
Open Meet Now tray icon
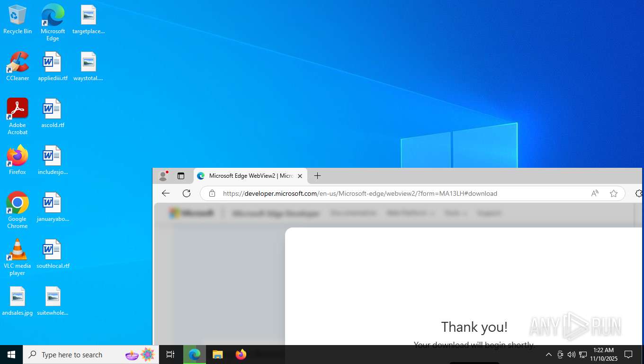point(560,355)
